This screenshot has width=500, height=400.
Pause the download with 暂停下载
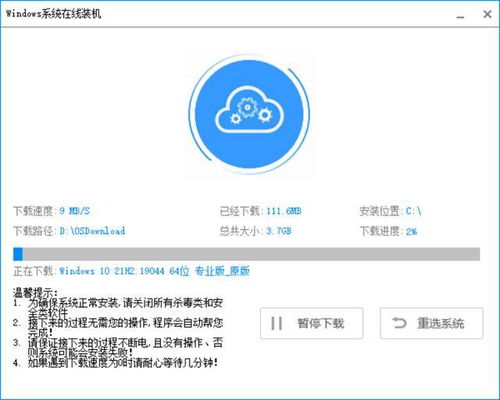pyautogui.click(x=311, y=323)
